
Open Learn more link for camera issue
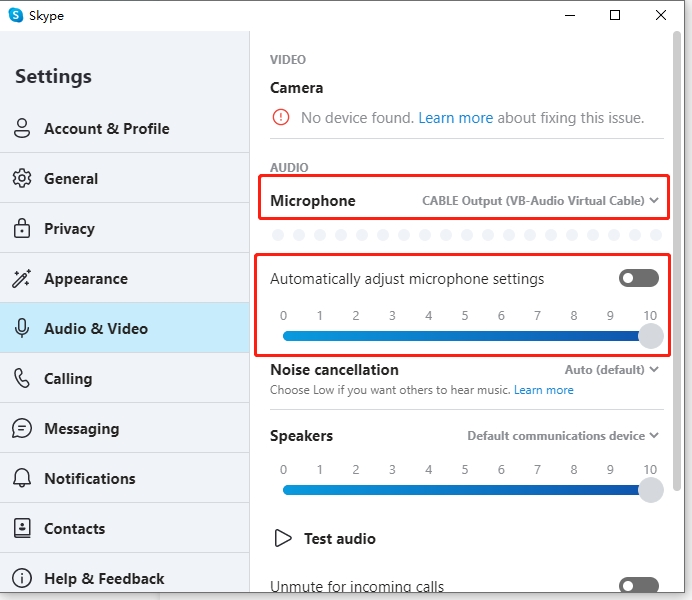click(455, 118)
